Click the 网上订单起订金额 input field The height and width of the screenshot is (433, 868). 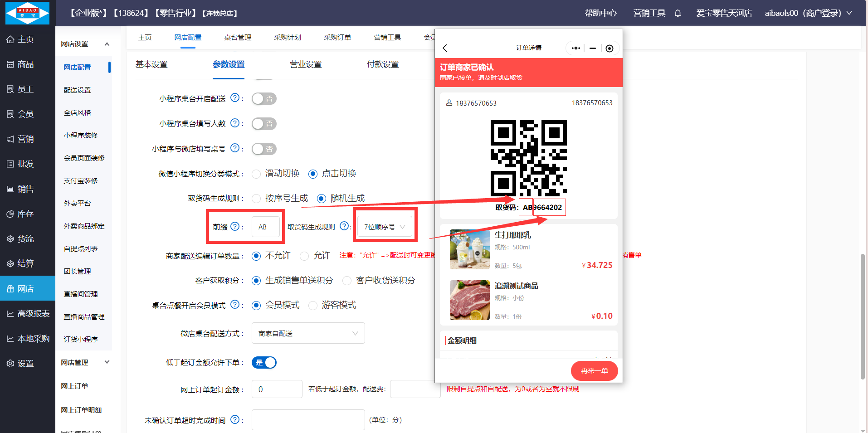coord(277,389)
